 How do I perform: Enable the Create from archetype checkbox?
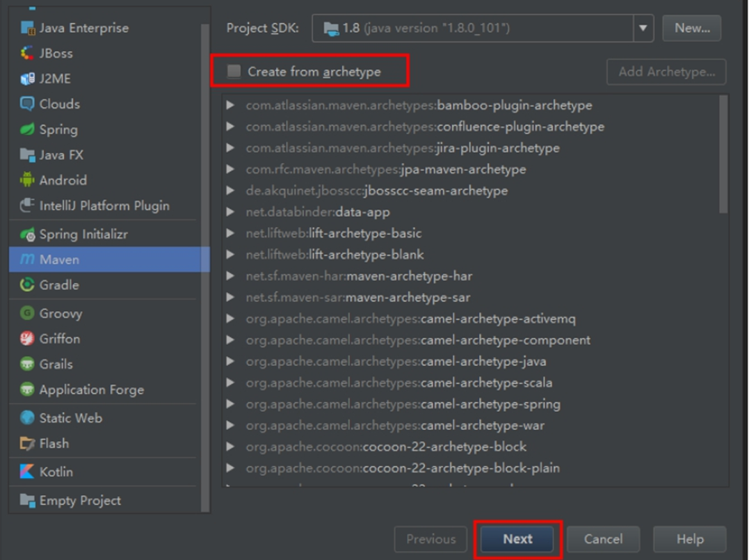click(234, 71)
